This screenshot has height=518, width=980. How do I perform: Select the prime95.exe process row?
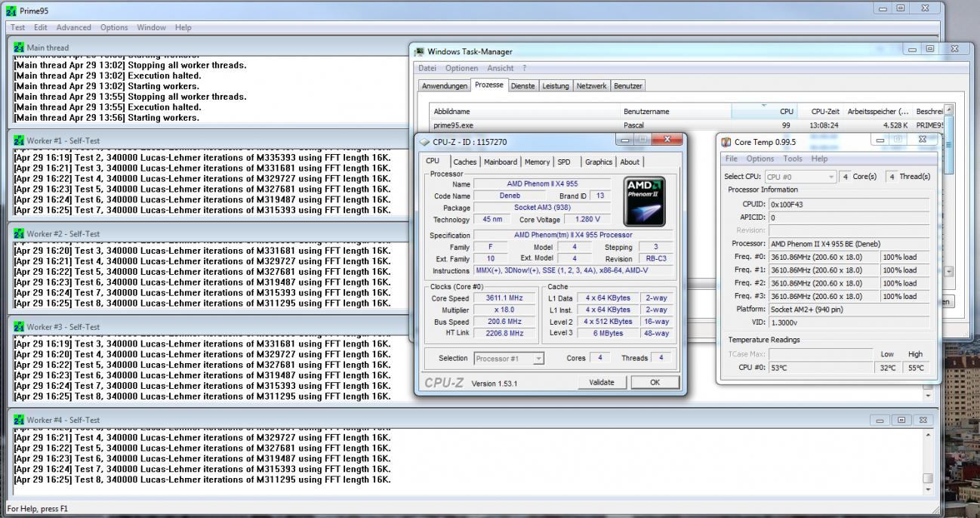click(686, 125)
